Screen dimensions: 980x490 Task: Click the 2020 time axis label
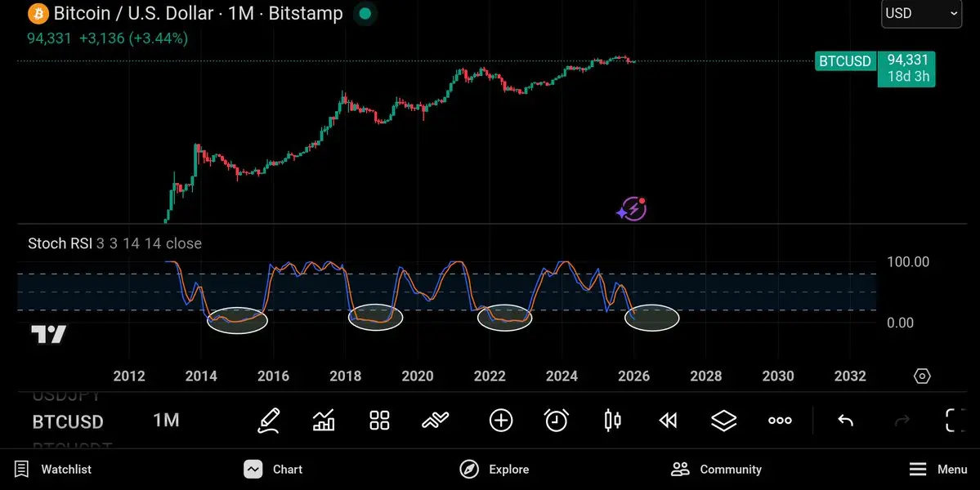coord(418,376)
